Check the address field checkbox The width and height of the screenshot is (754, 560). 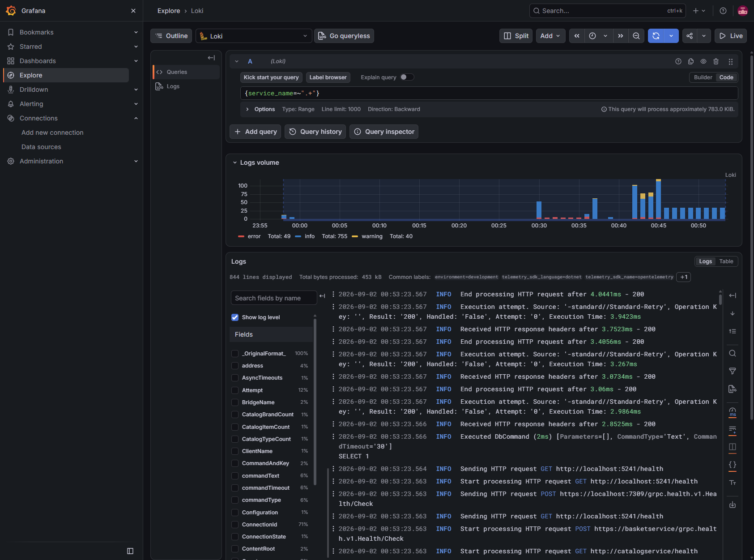click(x=235, y=366)
